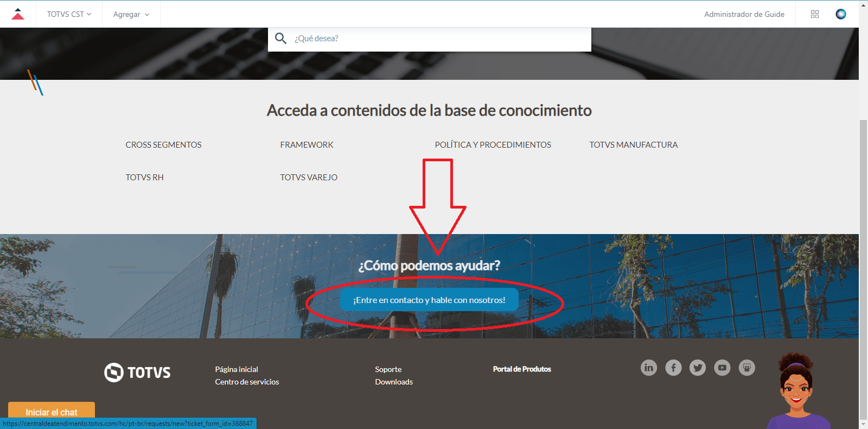The height and width of the screenshot is (429, 868).
Task: Open the user profile avatar
Action: pyautogui.click(x=841, y=14)
